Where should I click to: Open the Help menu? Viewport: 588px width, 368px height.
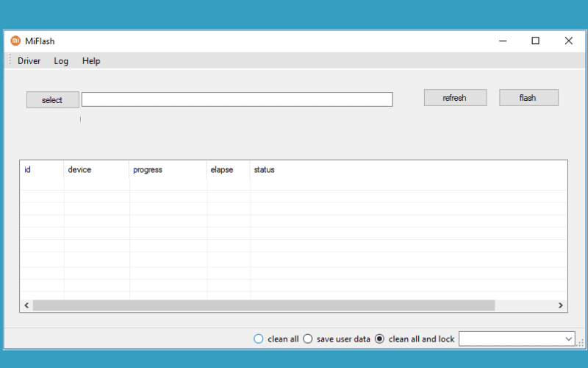[91, 61]
